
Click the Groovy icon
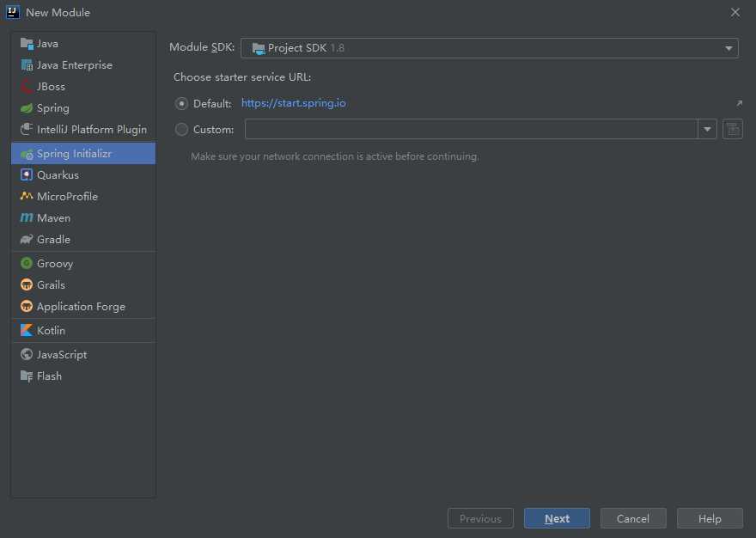point(27,264)
